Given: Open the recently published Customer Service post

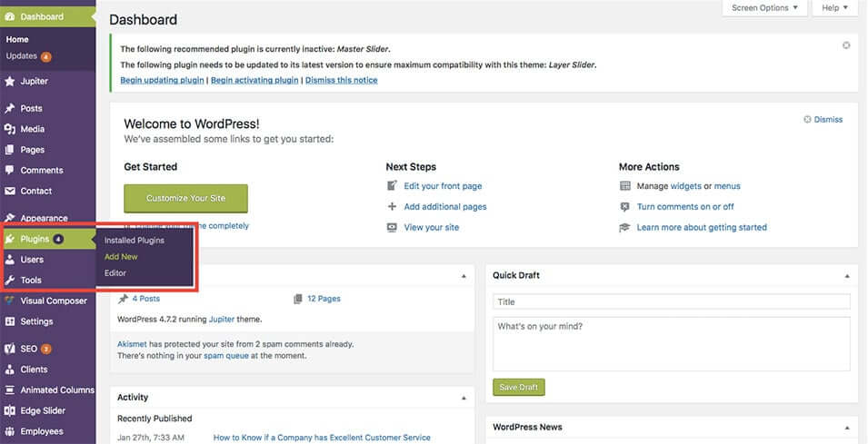Looking at the screenshot, I should pos(322,438).
